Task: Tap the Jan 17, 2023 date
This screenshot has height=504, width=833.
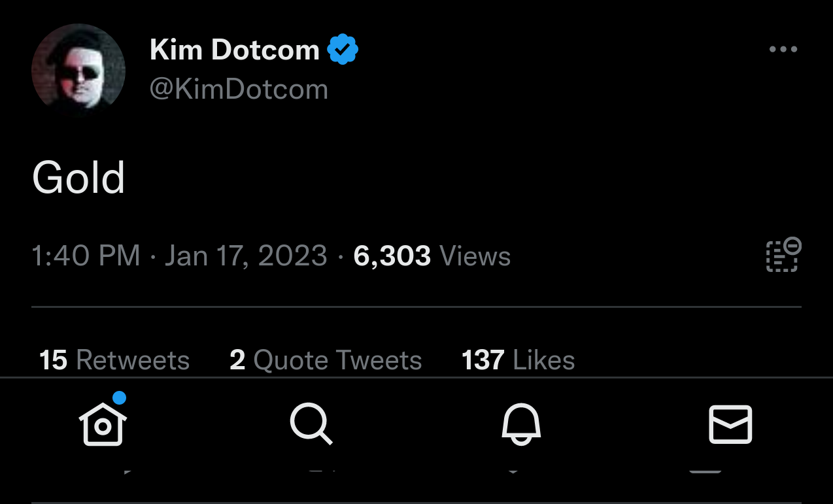Action: pos(245,256)
